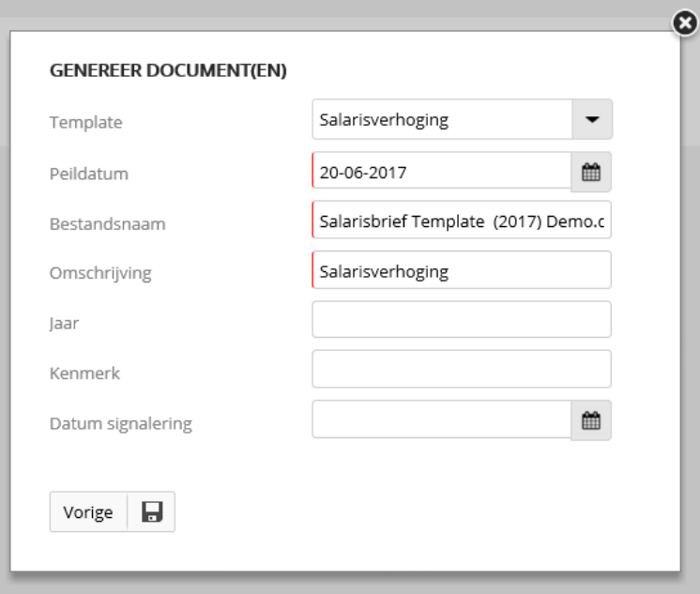This screenshot has width=700, height=594.
Task: Close the Genereer Document(en) dialog
Action: [x=685, y=23]
